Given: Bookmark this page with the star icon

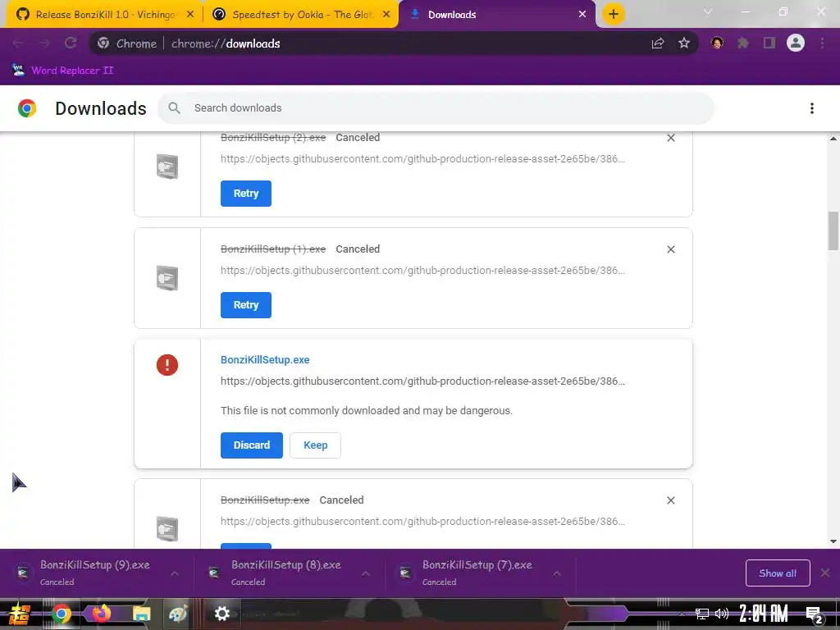Looking at the screenshot, I should click(x=684, y=43).
